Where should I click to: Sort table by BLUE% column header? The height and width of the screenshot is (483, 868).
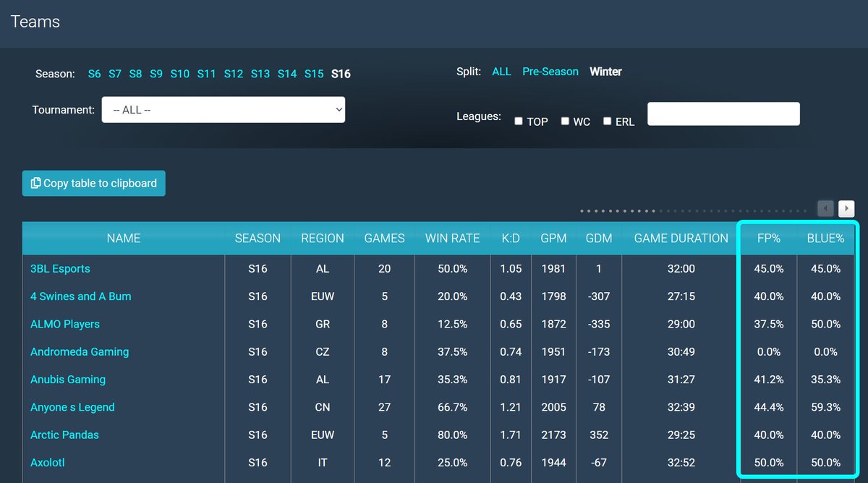pos(825,239)
